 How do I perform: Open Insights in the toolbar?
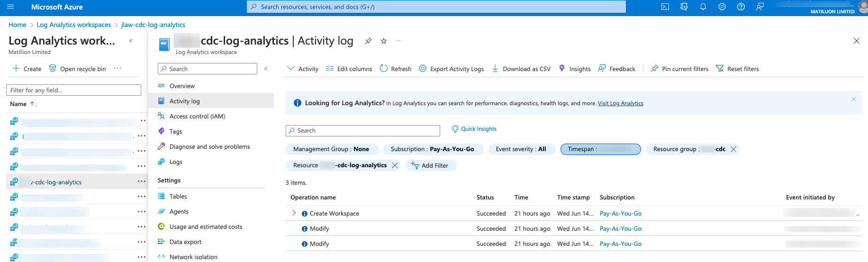click(x=575, y=69)
